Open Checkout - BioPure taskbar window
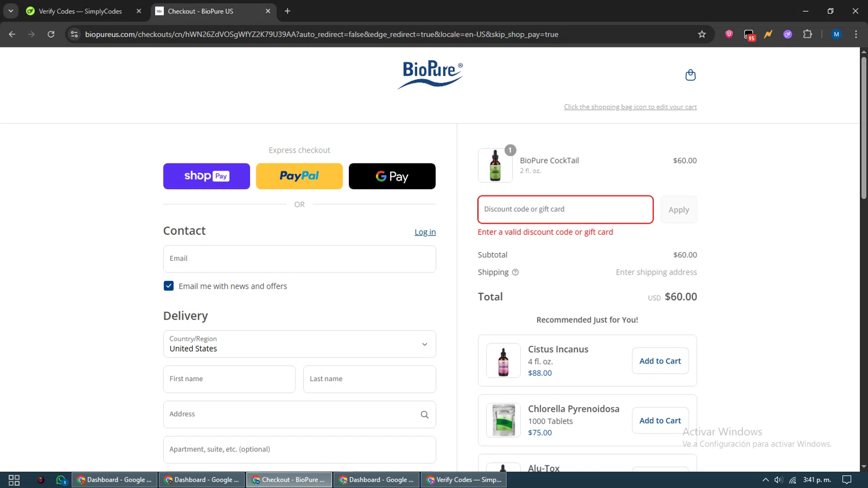The image size is (868, 488). click(289, 480)
